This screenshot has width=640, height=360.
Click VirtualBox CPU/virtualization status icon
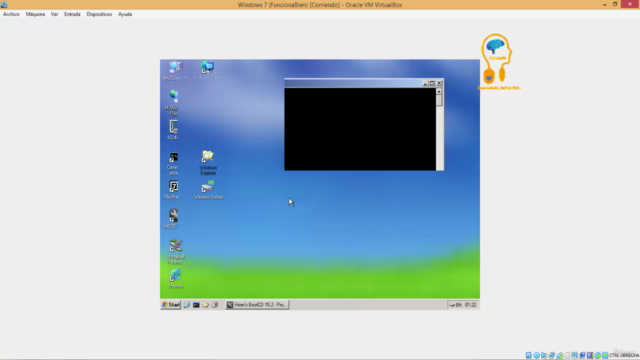[590, 355]
